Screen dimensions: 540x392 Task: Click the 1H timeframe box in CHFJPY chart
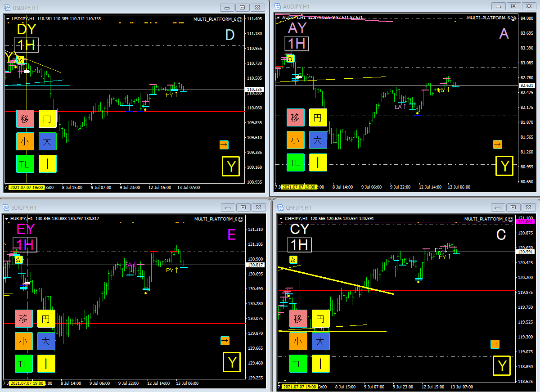(x=300, y=245)
